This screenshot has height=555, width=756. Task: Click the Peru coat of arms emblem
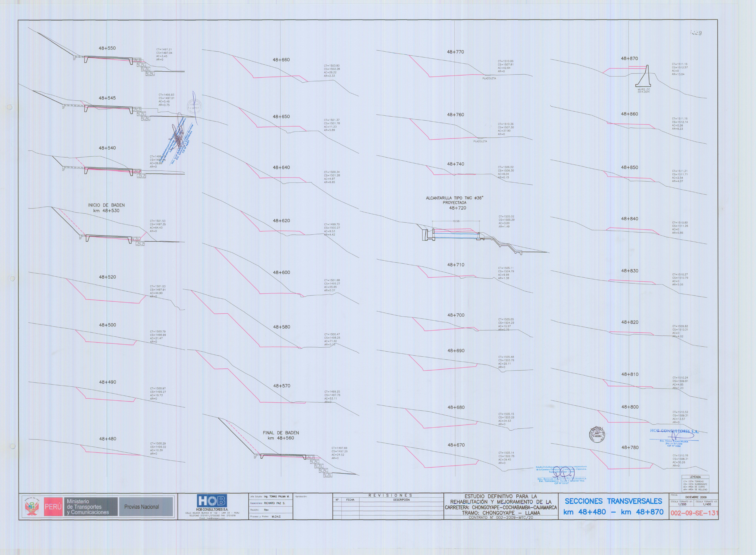(x=32, y=507)
